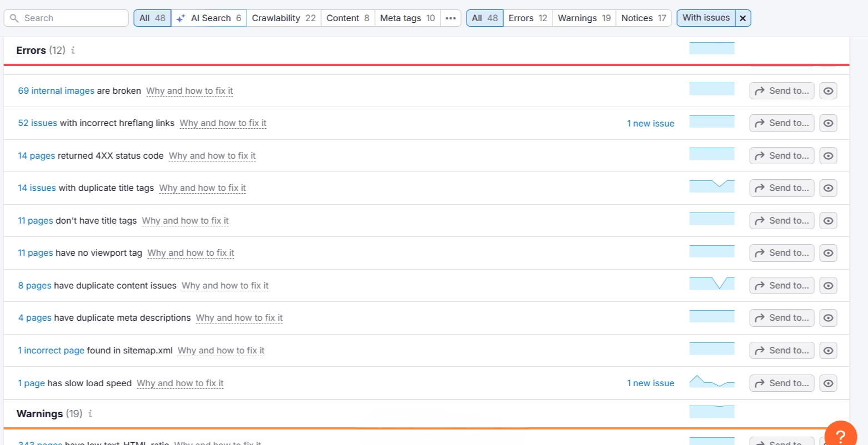Switch to the Crawlability tab

pyautogui.click(x=283, y=18)
